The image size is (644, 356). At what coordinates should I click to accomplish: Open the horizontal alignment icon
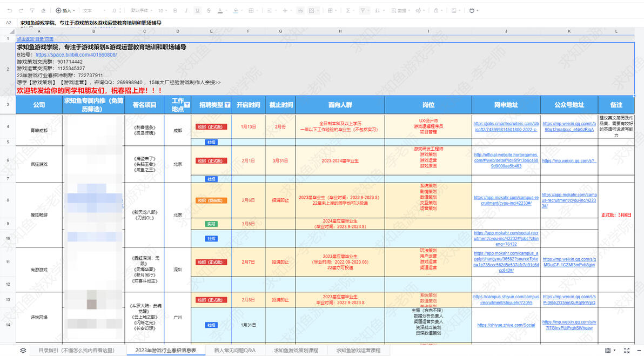(x=270, y=11)
